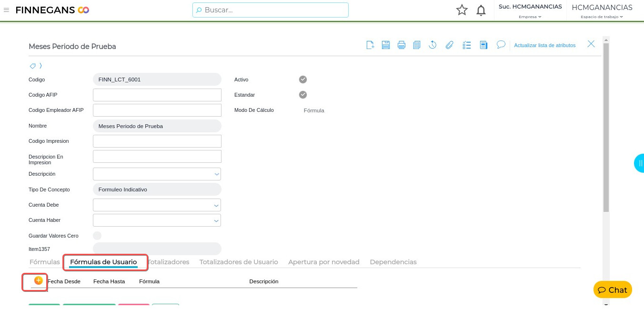Viewport: 644px width, 329px height.
Task: Open the Dependencias tab
Action: coord(393,262)
